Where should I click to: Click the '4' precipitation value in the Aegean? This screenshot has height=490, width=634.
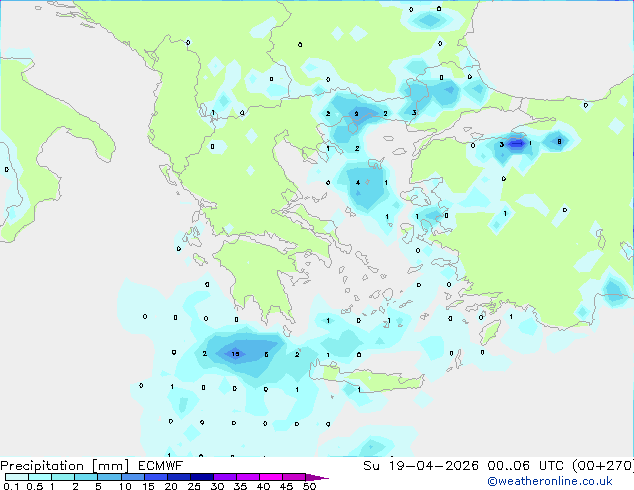358,183
